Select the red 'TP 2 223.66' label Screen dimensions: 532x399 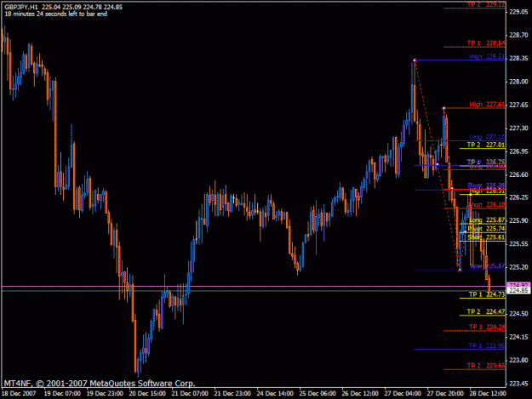tap(486, 366)
